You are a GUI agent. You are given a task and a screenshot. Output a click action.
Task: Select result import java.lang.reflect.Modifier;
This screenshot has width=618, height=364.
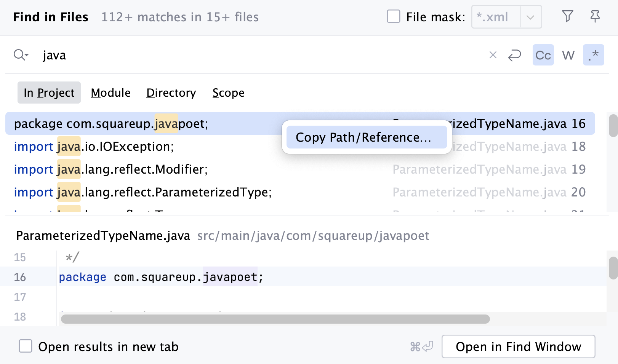[300, 169]
